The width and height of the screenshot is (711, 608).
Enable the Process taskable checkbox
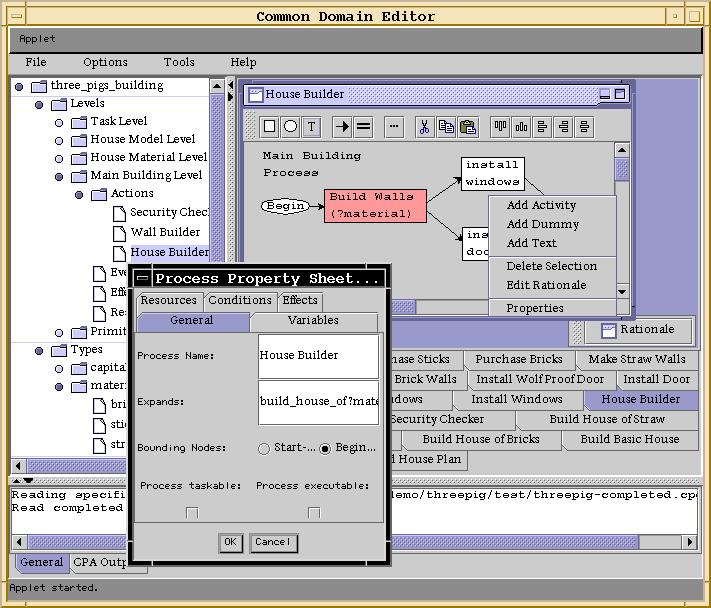(192, 513)
